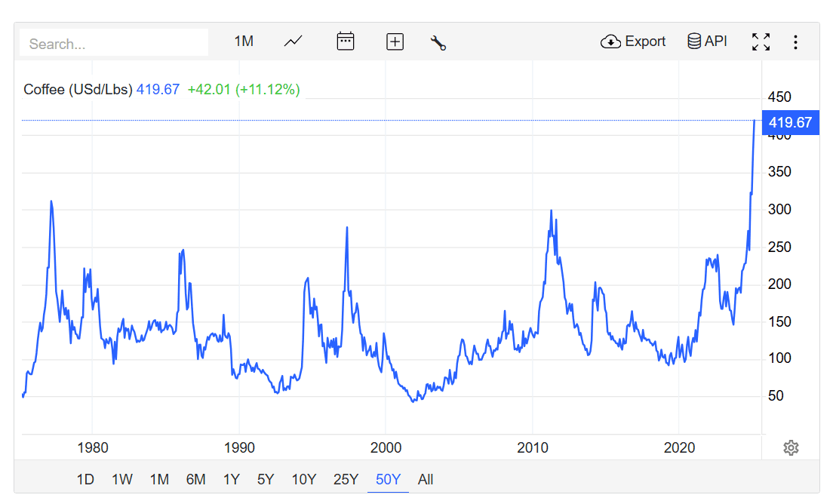Open the 1M interval dropdown in toolbar

click(244, 41)
